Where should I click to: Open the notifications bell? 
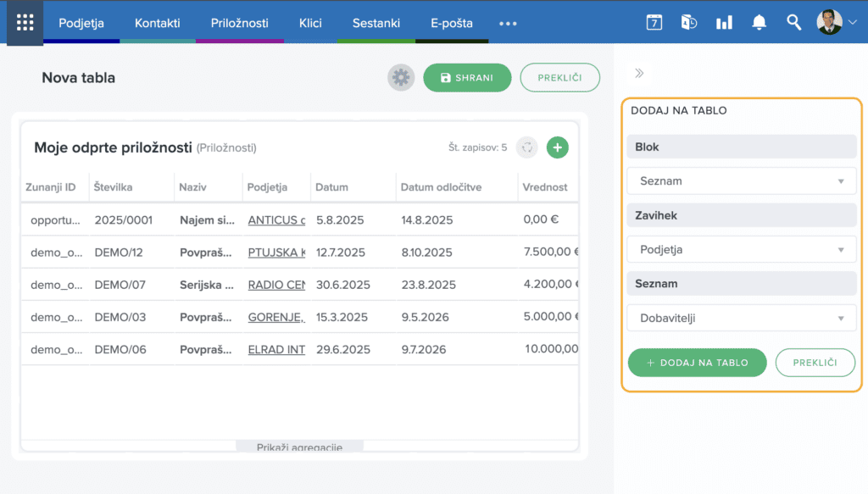[x=759, y=23]
